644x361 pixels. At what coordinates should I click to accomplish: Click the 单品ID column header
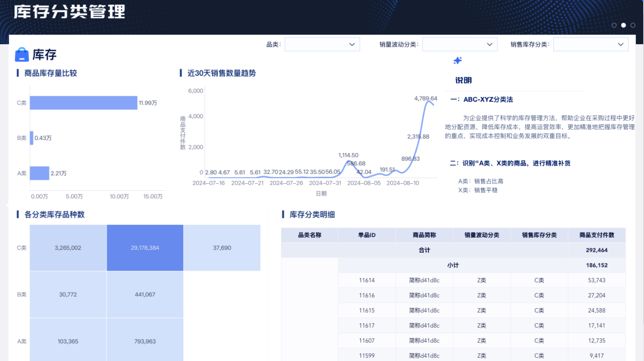(367, 235)
